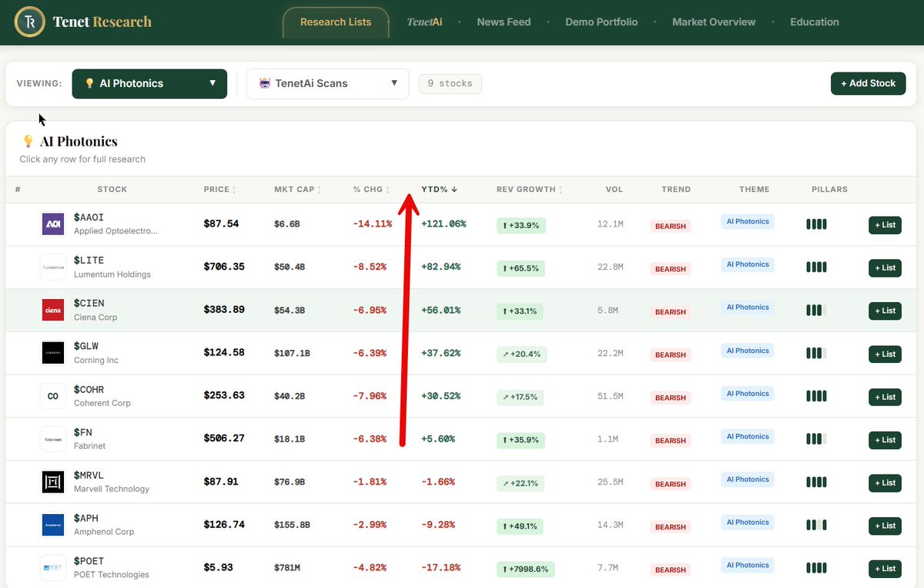Click the Marvell Technology logo

click(x=53, y=482)
